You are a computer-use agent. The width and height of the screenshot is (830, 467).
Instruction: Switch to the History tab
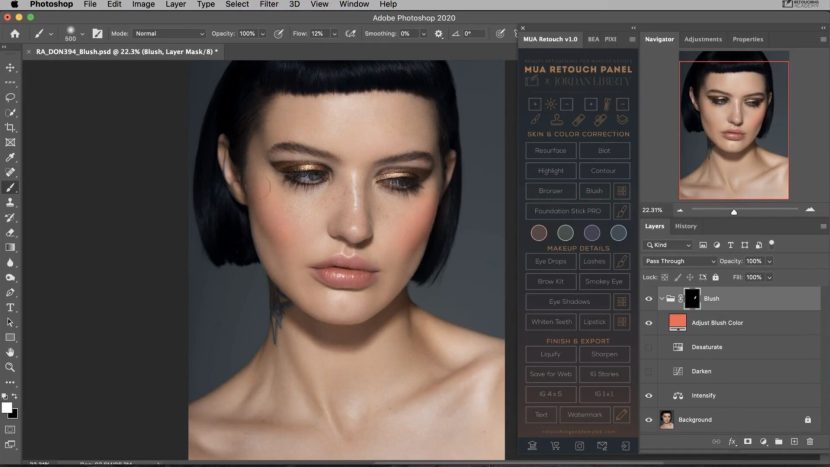click(x=685, y=226)
